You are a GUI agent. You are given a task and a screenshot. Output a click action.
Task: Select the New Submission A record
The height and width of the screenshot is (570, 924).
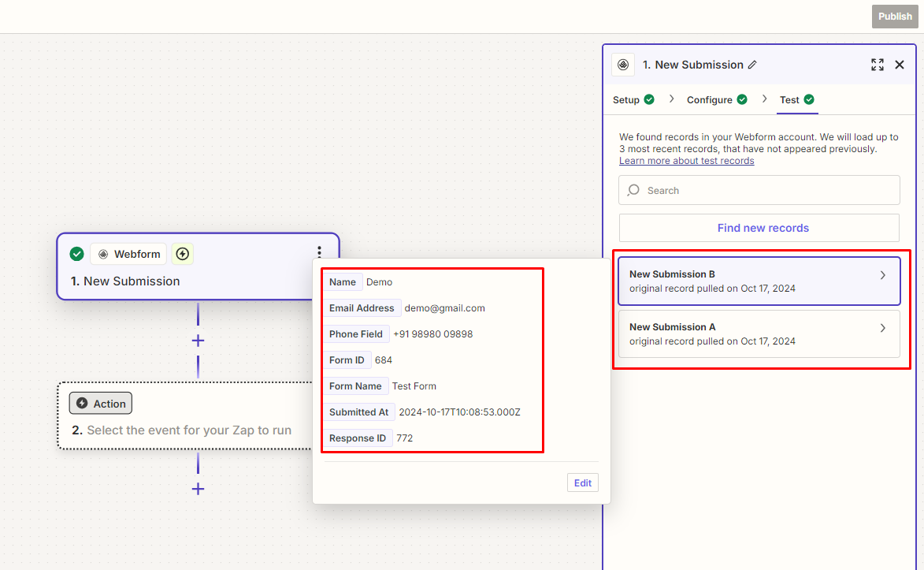click(759, 334)
